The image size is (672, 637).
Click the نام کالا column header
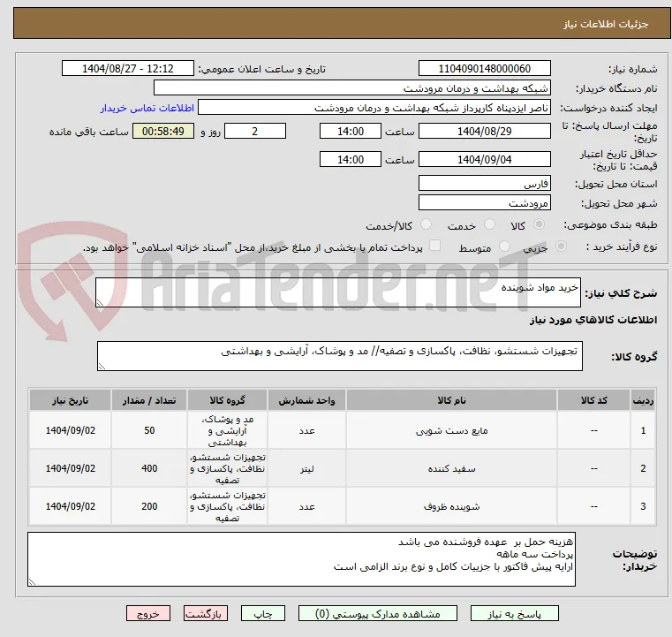pos(451,400)
